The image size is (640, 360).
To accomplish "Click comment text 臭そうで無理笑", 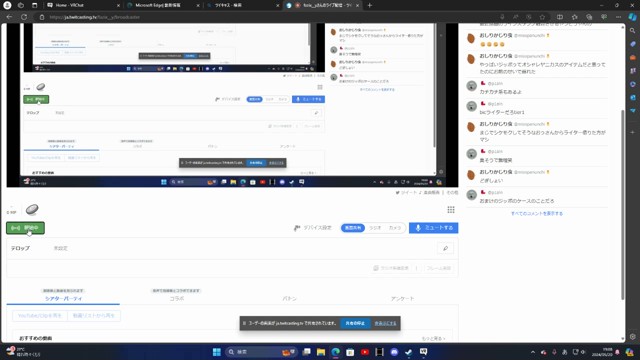I will (x=496, y=160).
